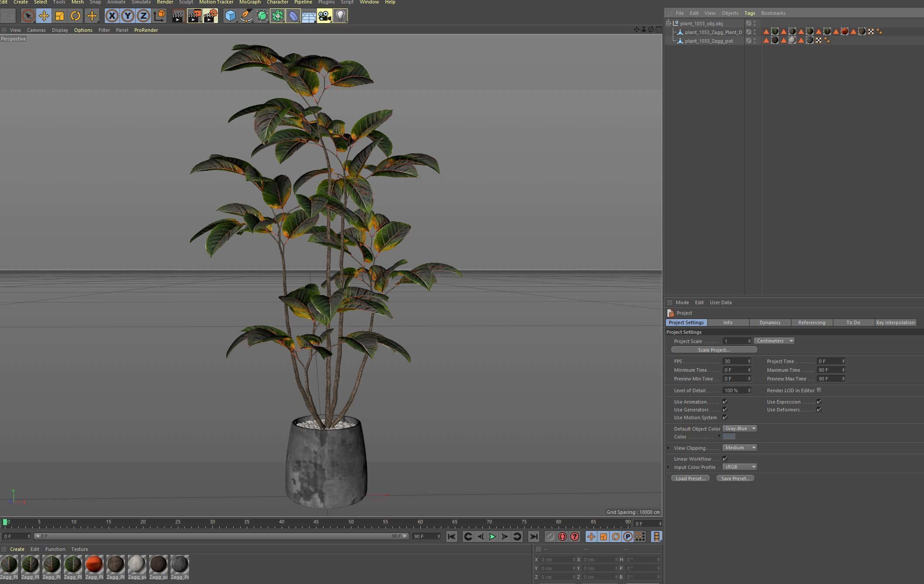Toggle Z axis lock

coord(143,16)
